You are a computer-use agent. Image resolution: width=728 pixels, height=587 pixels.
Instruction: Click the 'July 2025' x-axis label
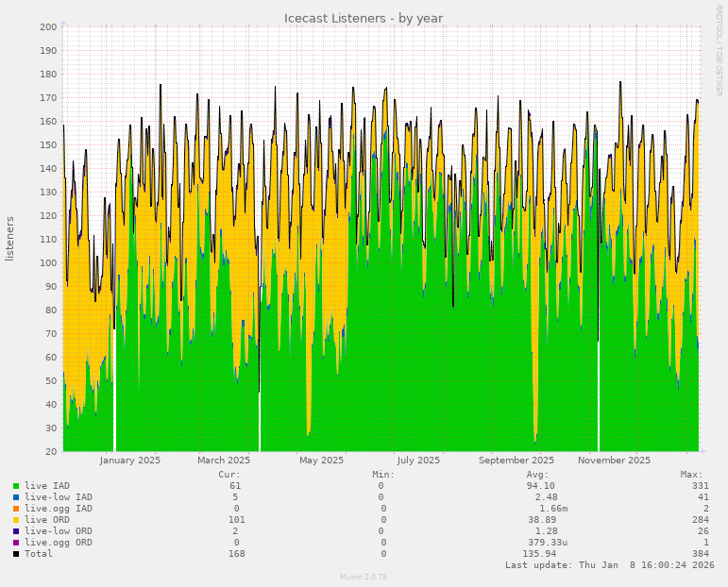pos(418,461)
